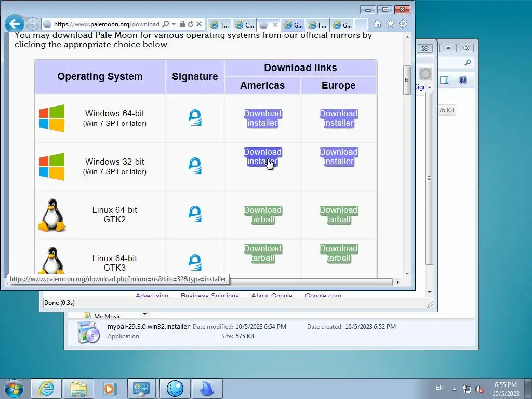Image resolution: width=532 pixels, height=399 pixels.
Task: Open a new blank tab
Action: point(361,25)
